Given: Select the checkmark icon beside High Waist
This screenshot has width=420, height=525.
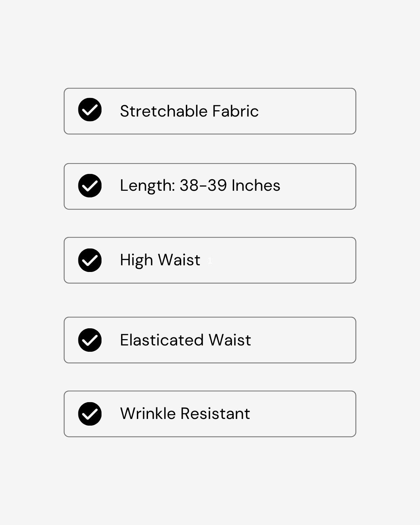Looking at the screenshot, I should coord(90,260).
